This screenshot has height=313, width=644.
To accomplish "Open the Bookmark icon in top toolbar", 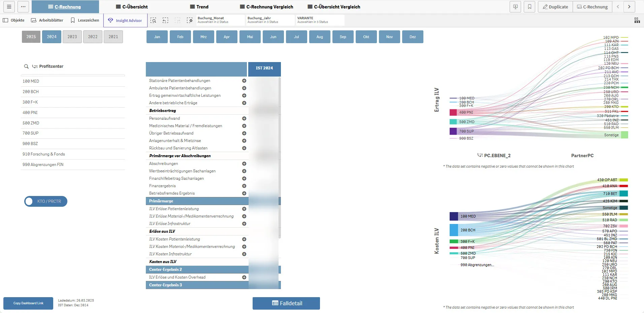I will pyautogui.click(x=529, y=7).
